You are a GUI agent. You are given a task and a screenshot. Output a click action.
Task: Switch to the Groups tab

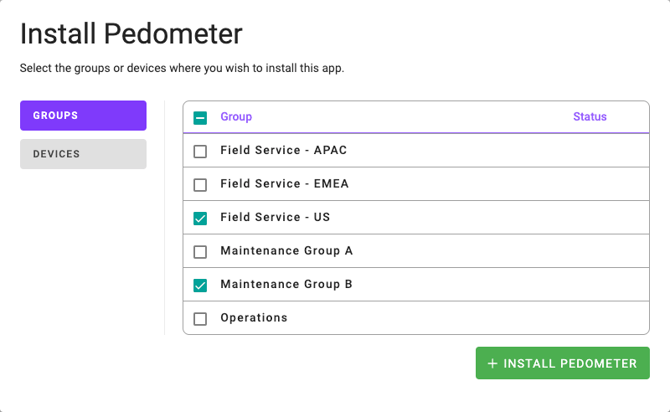[x=83, y=115]
